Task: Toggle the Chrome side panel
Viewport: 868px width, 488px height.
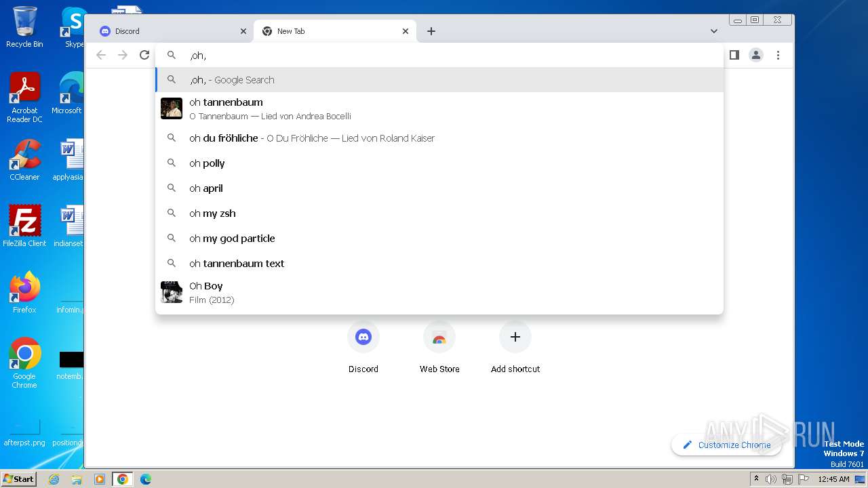Action: pos(734,55)
